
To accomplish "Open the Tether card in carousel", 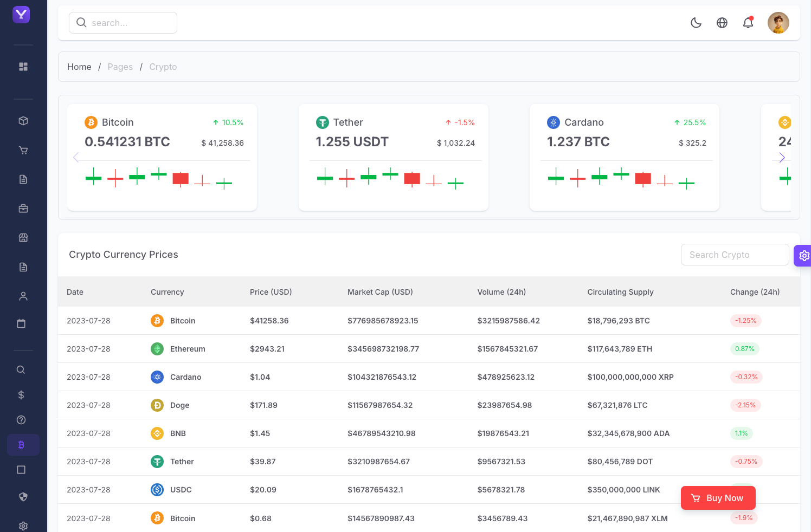I will (x=393, y=157).
